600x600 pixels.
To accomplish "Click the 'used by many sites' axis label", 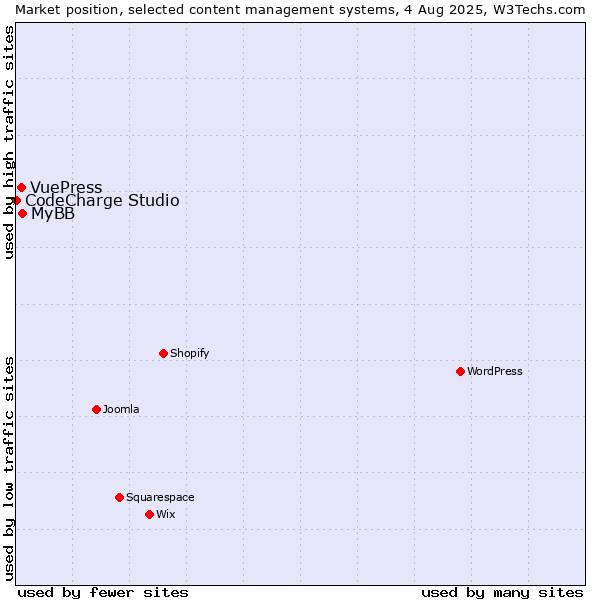I will 502,593.
